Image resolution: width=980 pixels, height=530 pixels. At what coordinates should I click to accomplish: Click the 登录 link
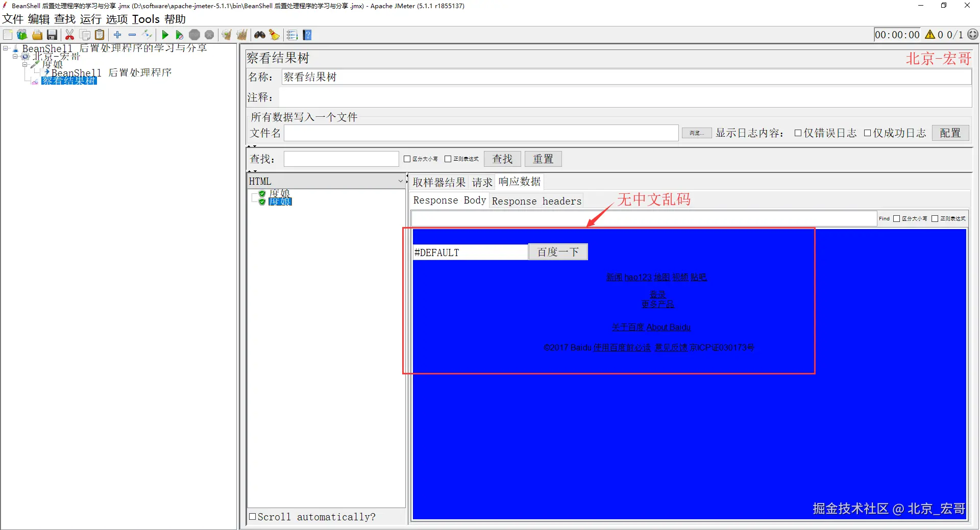657,294
